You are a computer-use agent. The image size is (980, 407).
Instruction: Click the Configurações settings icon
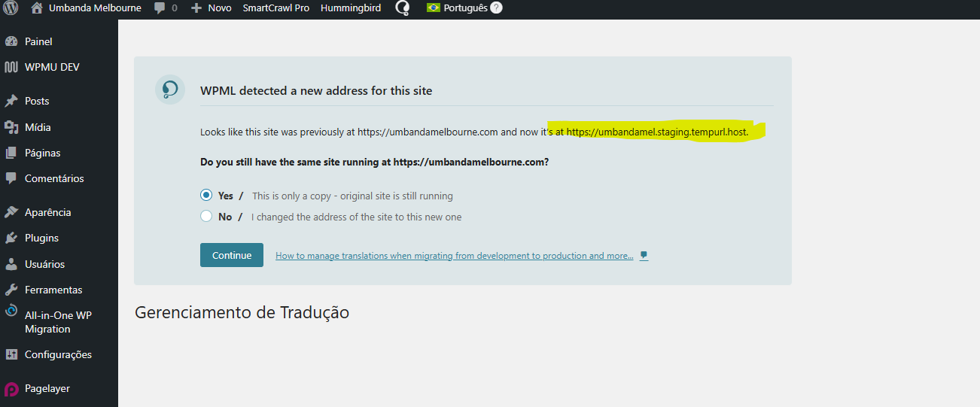point(11,354)
